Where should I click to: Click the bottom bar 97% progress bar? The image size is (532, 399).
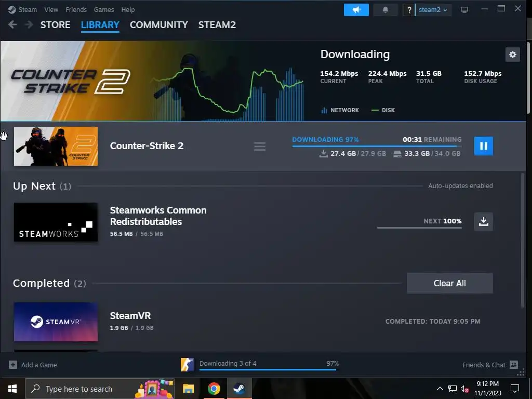coord(269,369)
